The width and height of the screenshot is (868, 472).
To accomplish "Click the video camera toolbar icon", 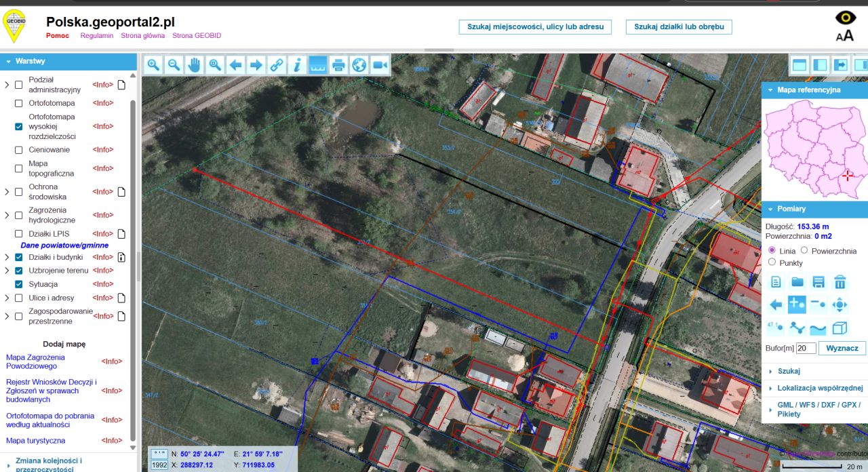I will click(380, 65).
